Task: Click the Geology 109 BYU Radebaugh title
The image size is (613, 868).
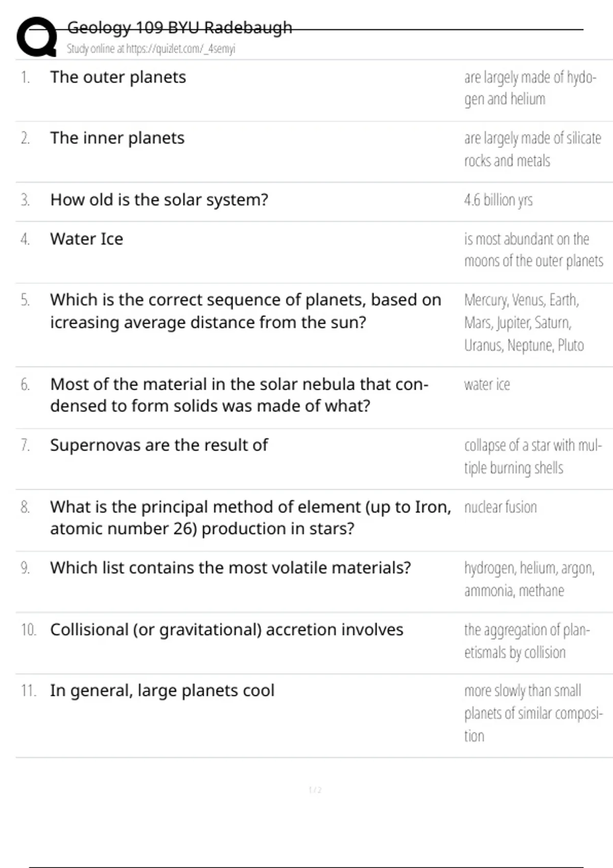Action: (x=179, y=27)
